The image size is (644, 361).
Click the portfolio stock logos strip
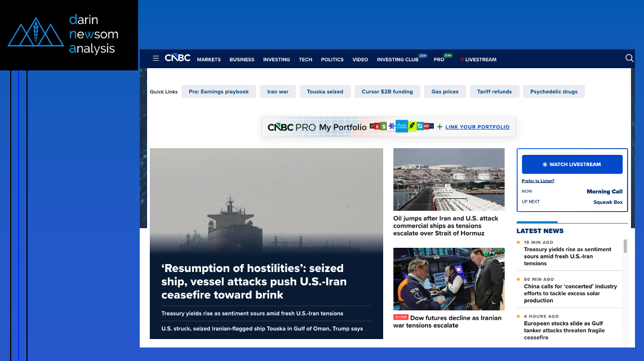point(401,126)
